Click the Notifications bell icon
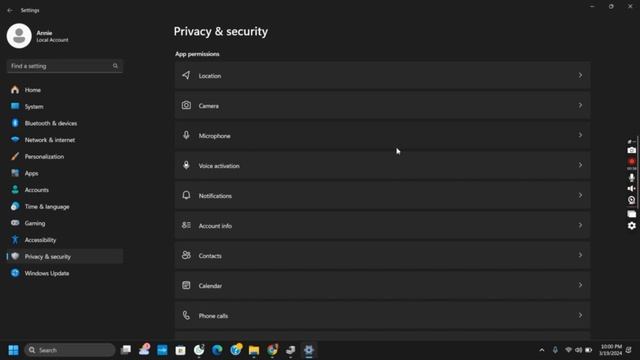This screenshot has height=360, width=640. click(186, 195)
